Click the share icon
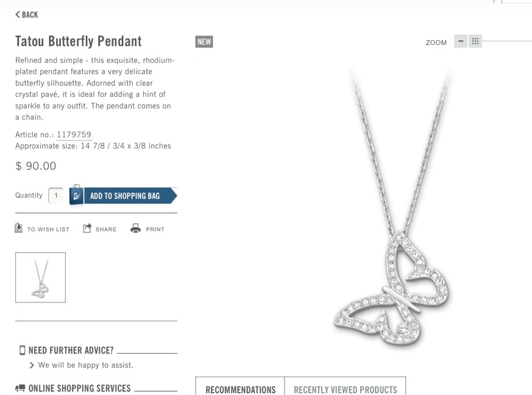The height and width of the screenshot is (395, 532). click(87, 228)
